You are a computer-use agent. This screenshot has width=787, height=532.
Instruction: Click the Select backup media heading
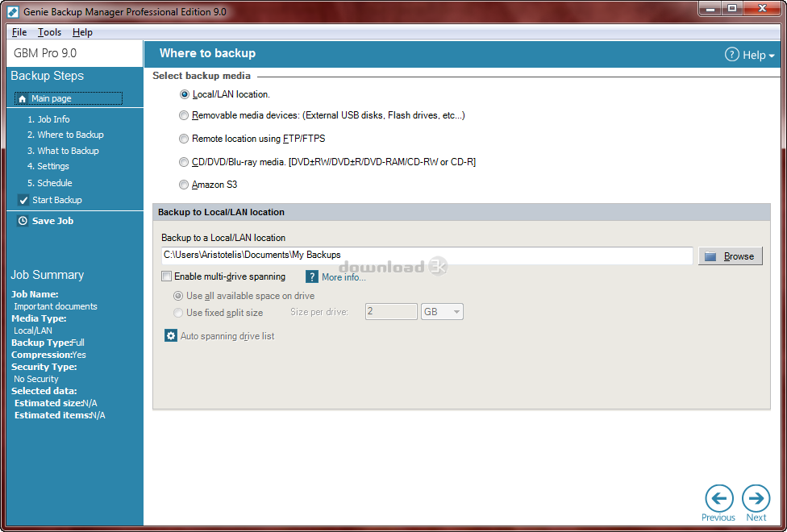pos(202,77)
